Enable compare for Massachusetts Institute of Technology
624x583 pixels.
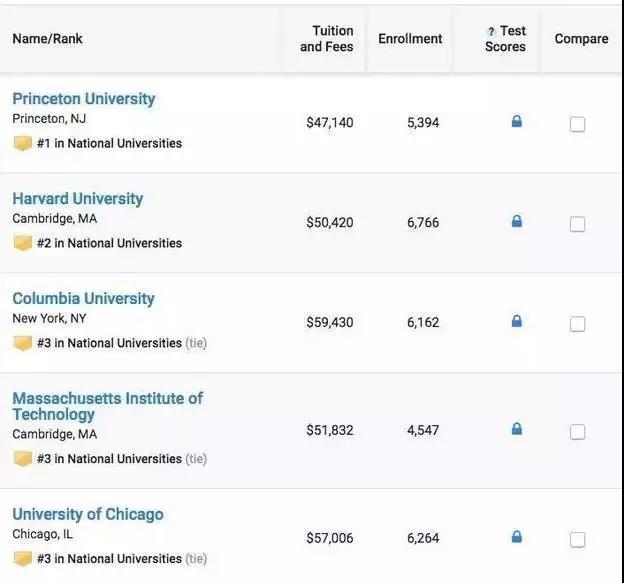(x=577, y=431)
